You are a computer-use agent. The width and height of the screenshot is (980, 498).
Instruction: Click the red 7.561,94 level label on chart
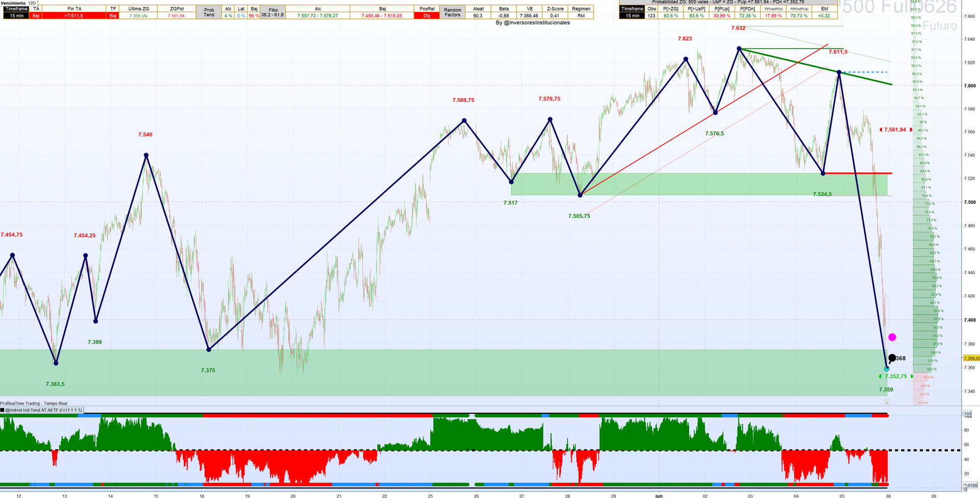click(895, 130)
